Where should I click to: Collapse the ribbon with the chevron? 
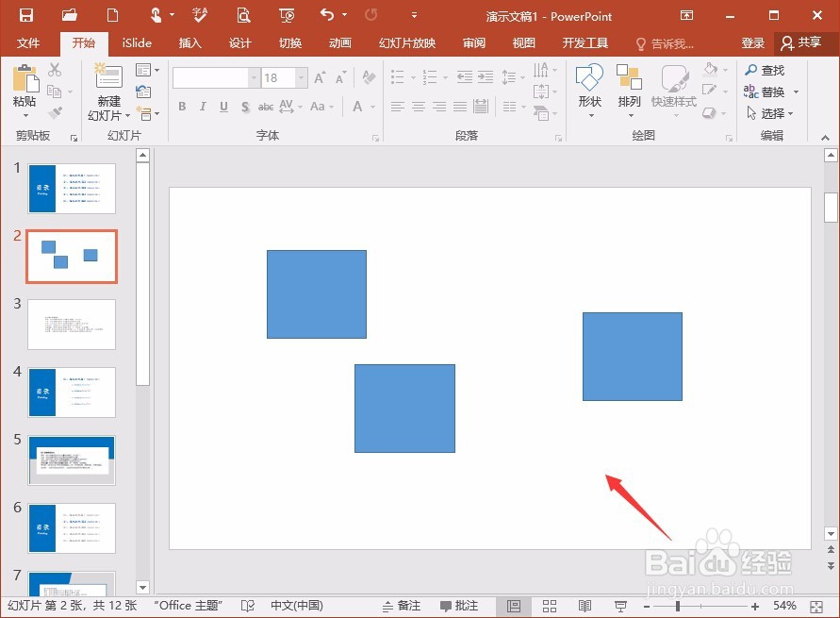pyautogui.click(x=825, y=138)
